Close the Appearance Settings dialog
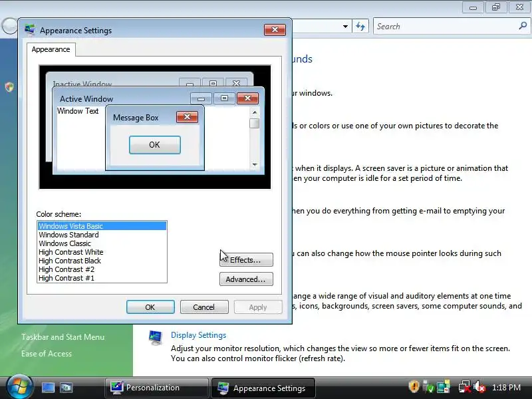The height and width of the screenshot is (399, 532). point(275,30)
